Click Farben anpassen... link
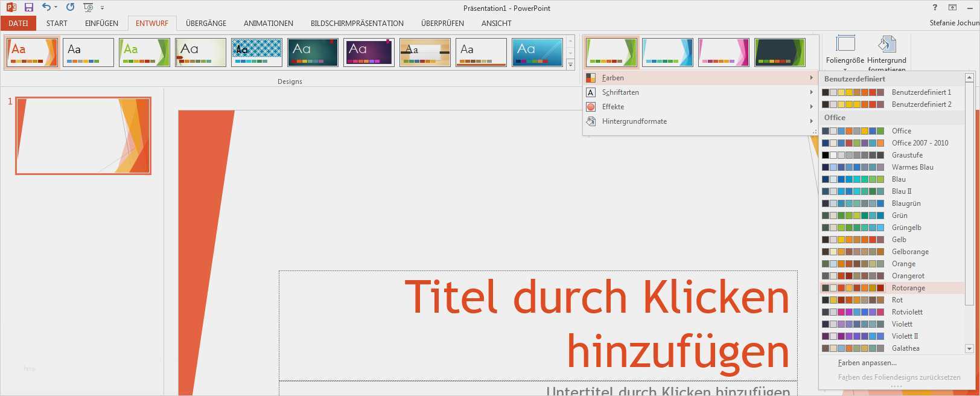980x396 pixels. [867, 363]
